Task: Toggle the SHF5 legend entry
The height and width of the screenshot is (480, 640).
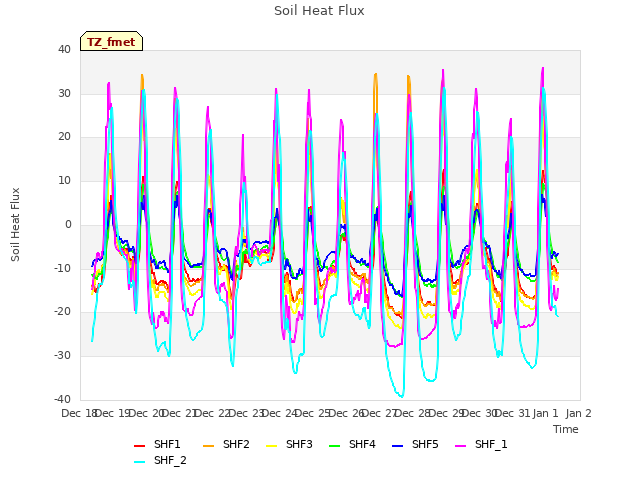Action: pos(415,444)
